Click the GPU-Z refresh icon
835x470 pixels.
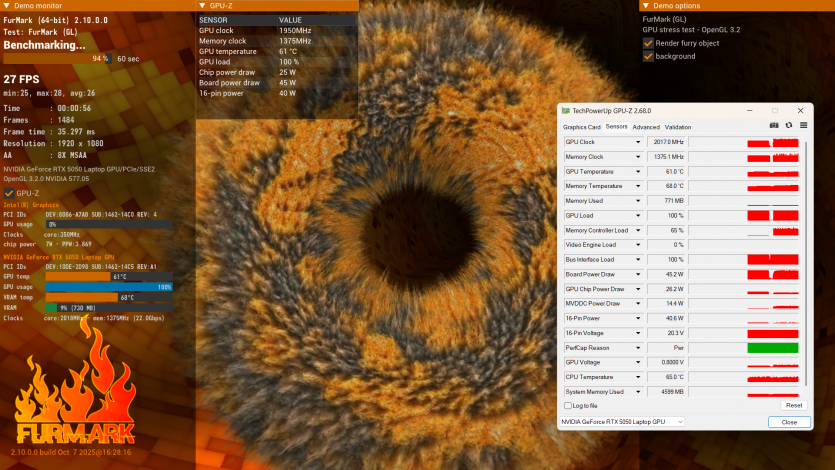pyautogui.click(x=788, y=126)
